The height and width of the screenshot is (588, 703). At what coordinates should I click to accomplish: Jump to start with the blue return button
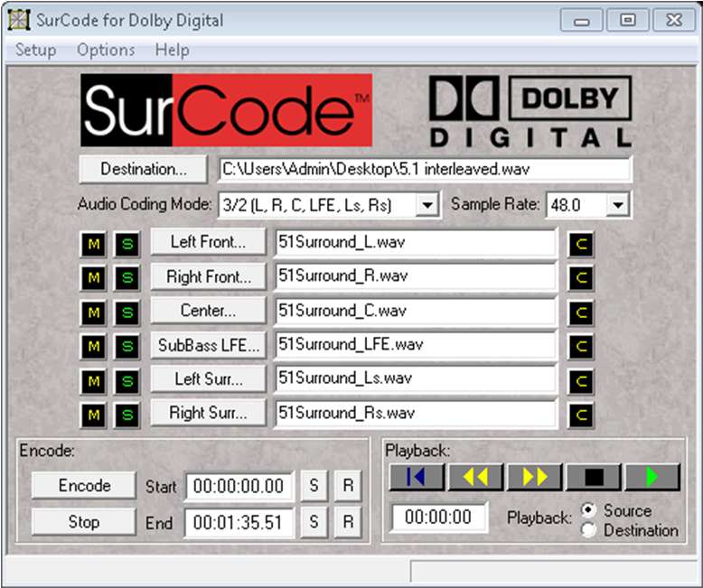(x=417, y=477)
